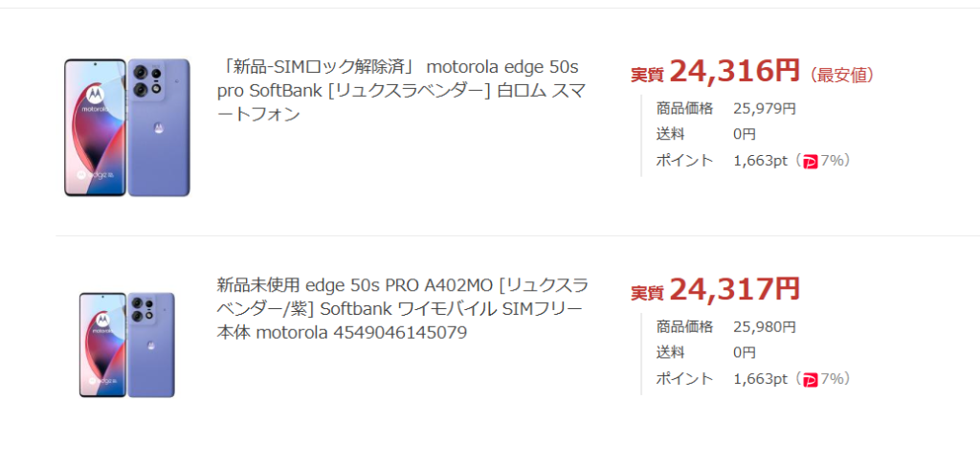Open the 新品未使用 edge 50s PRO A402MO listing
Screen dimensions: 980x467
[x=403, y=309]
